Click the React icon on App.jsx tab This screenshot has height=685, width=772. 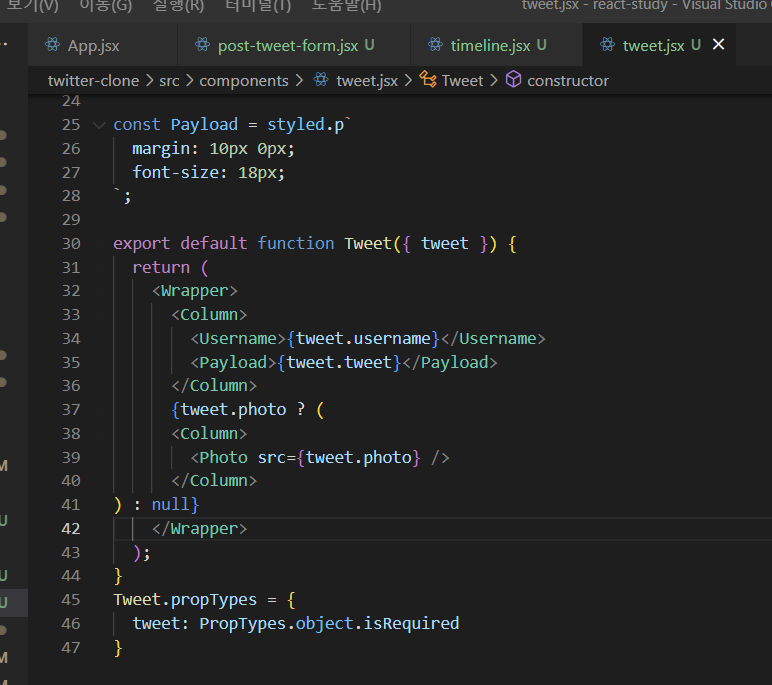point(53,45)
